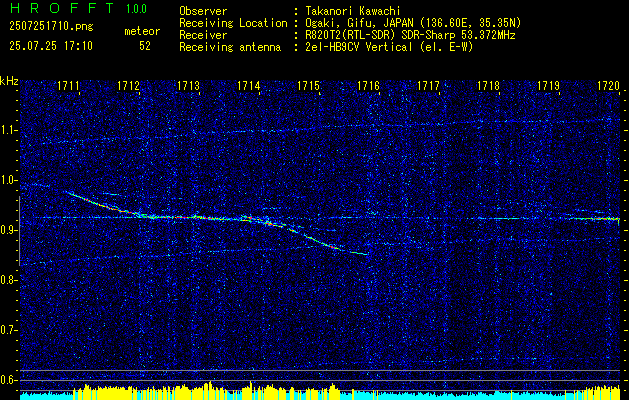Click the meteor label
The width and height of the screenshot is (629, 400).
click(142, 31)
